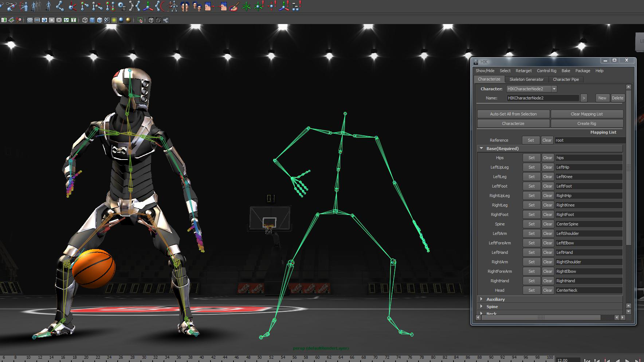Image resolution: width=644 pixels, height=362 pixels.
Task: Toggle the film gate display icon
Action: coord(37,20)
